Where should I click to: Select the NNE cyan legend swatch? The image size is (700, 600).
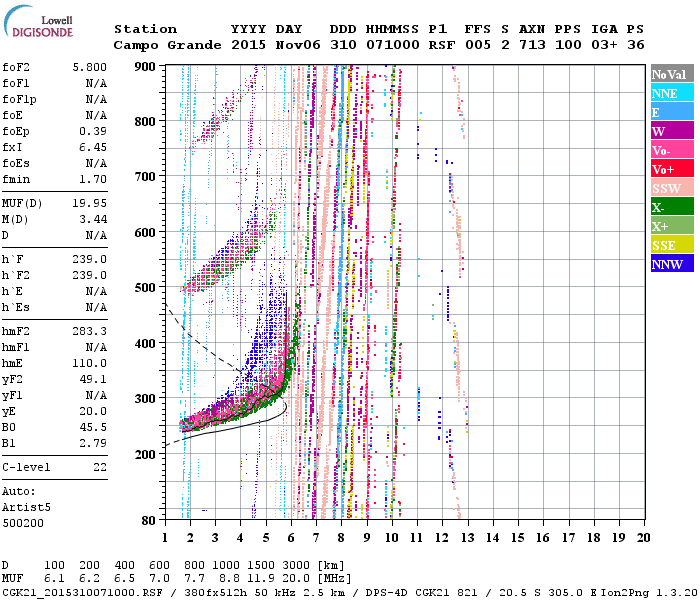coord(672,93)
